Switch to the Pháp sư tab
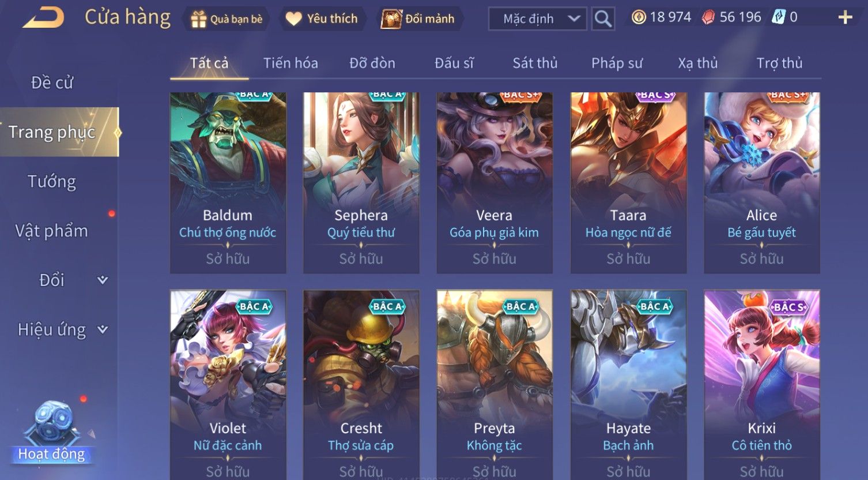 (x=617, y=63)
